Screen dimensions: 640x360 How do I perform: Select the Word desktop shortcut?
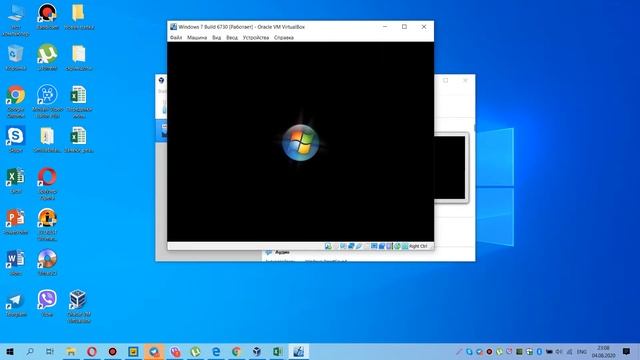click(16, 262)
